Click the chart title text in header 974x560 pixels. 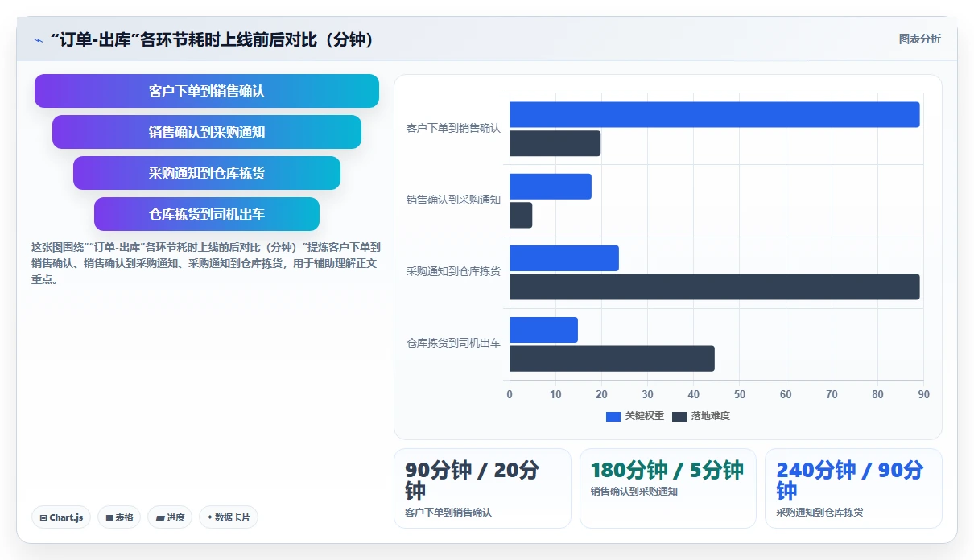[213, 40]
